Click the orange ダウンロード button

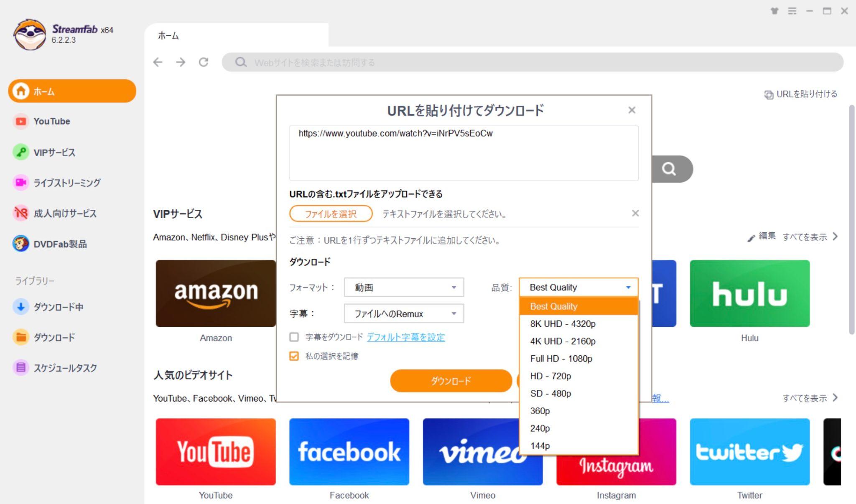tap(451, 381)
